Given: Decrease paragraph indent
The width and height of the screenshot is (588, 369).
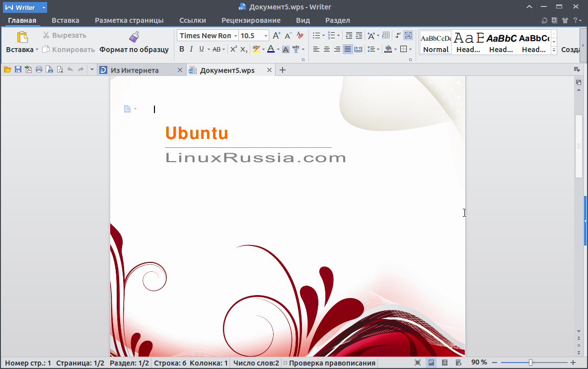Looking at the screenshot, I should (x=349, y=36).
